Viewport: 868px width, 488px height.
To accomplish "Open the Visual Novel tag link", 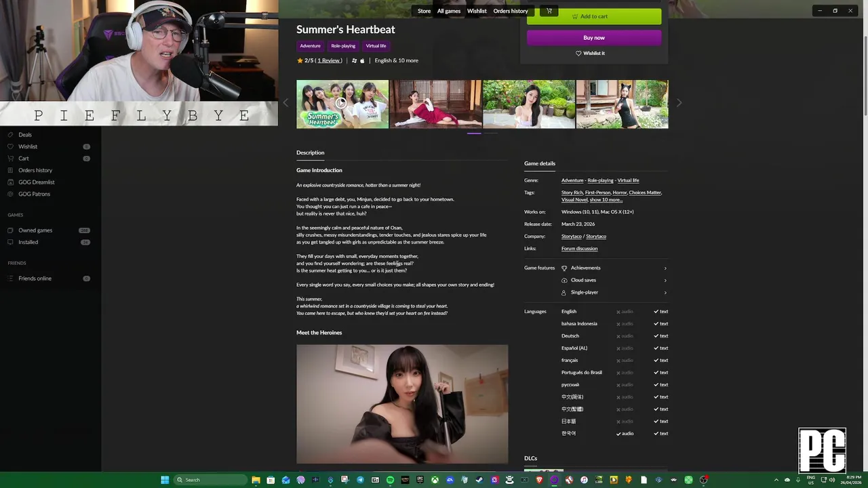I will (574, 200).
